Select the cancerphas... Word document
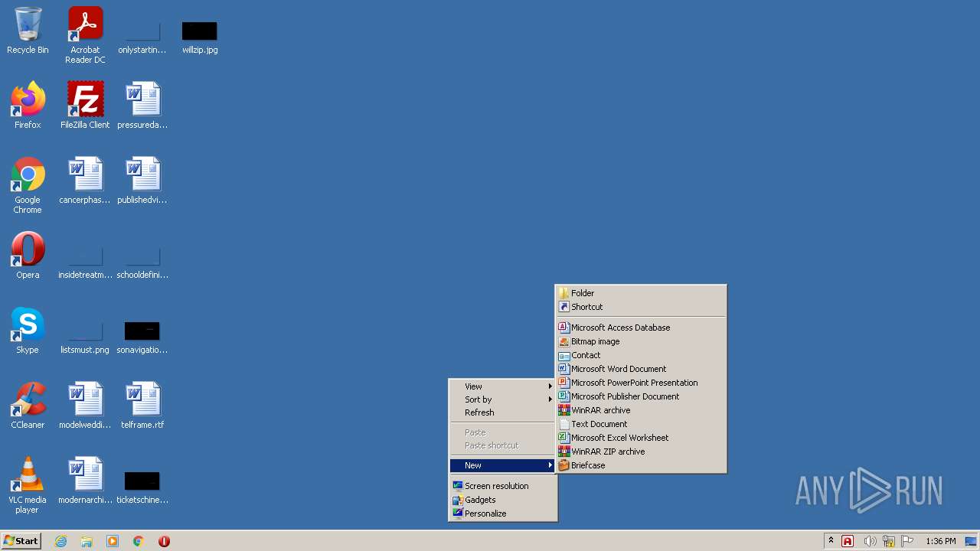980x551 pixels. (85, 181)
